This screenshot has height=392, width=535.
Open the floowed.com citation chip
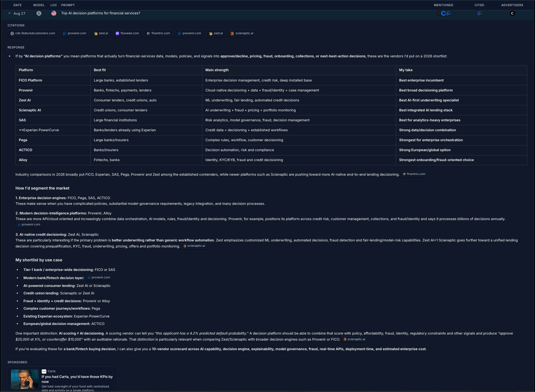pos(127,33)
